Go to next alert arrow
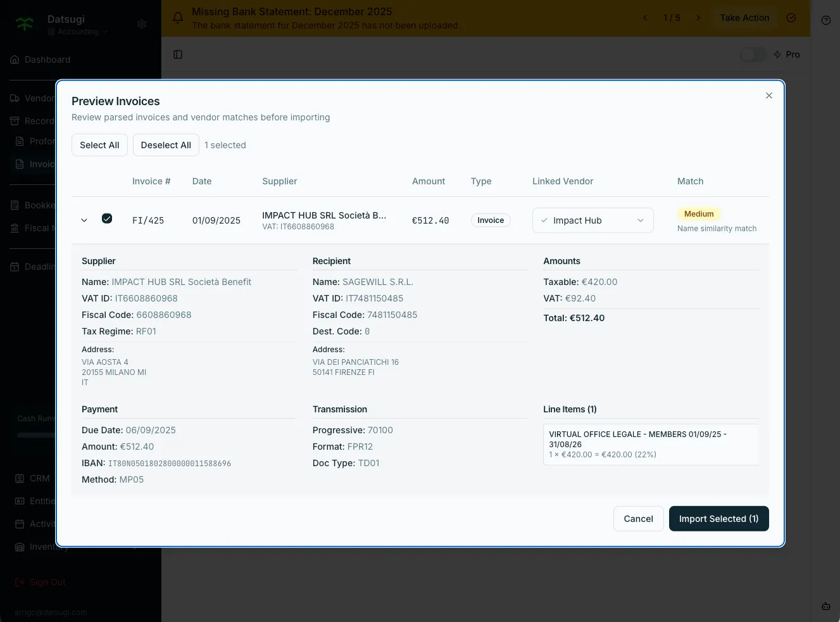840x622 pixels. click(x=698, y=18)
